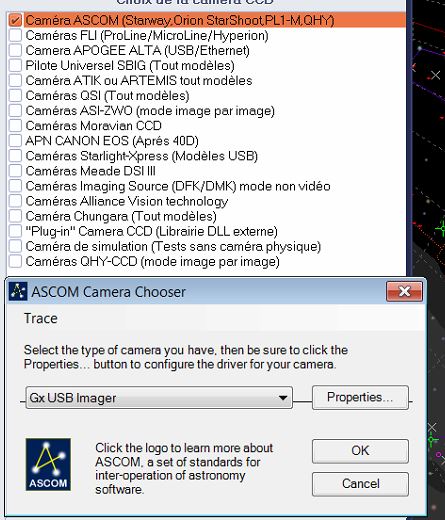
Task: Check the Plug-in Camera CCD option
Action: point(15,231)
